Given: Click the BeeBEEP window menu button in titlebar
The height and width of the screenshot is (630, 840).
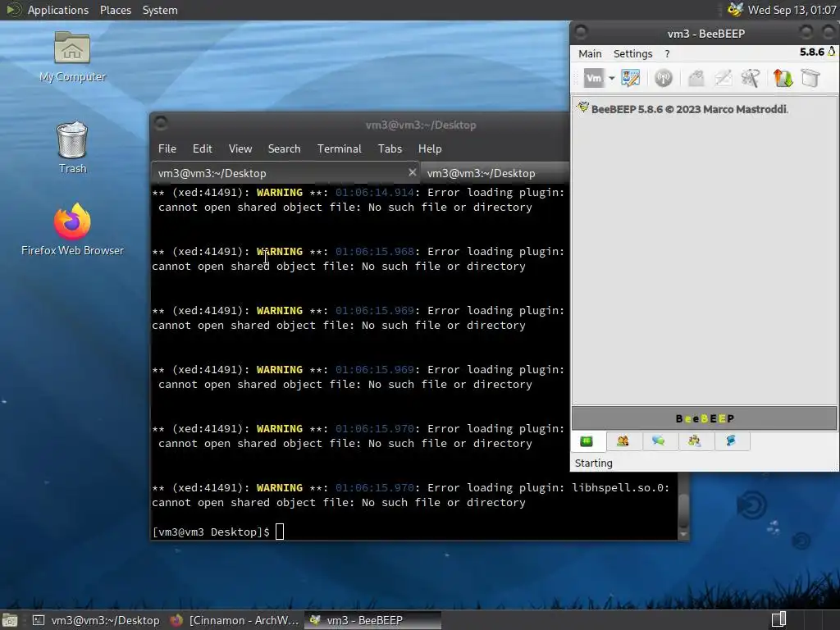Looking at the screenshot, I should click(x=582, y=33).
